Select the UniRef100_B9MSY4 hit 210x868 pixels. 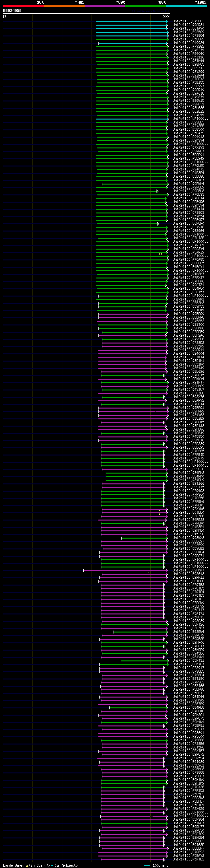(x=188, y=141)
